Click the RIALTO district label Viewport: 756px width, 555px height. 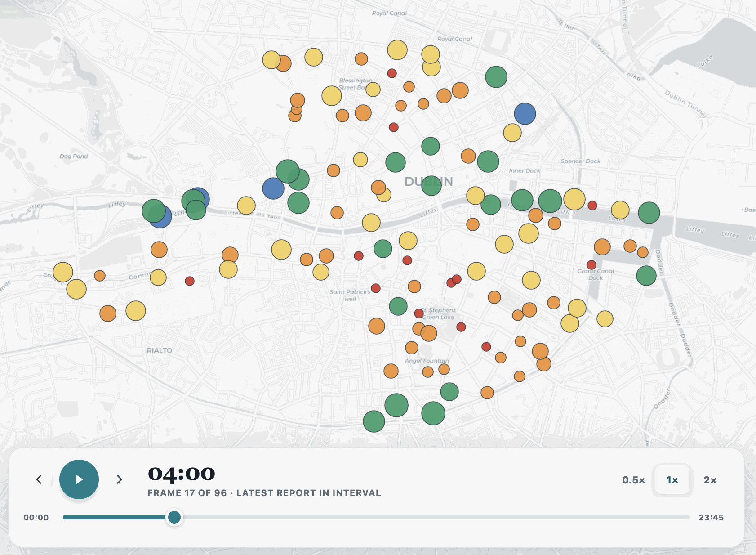coord(160,350)
